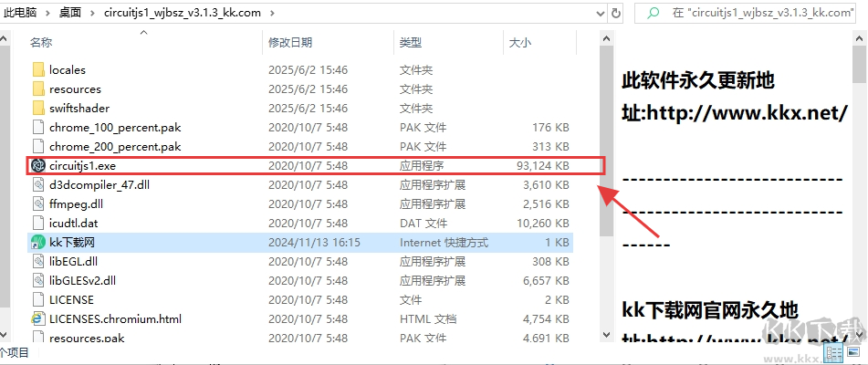Viewport: 868px width, 365px height.
Task: Click the 6,657 KB size value
Action: click(x=546, y=280)
